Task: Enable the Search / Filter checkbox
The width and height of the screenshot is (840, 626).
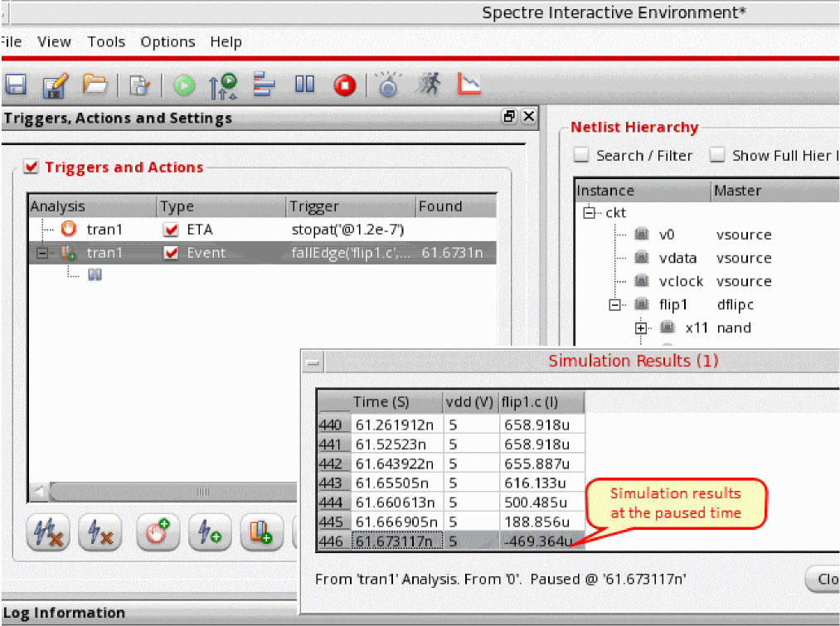Action: pyautogui.click(x=582, y=156)
